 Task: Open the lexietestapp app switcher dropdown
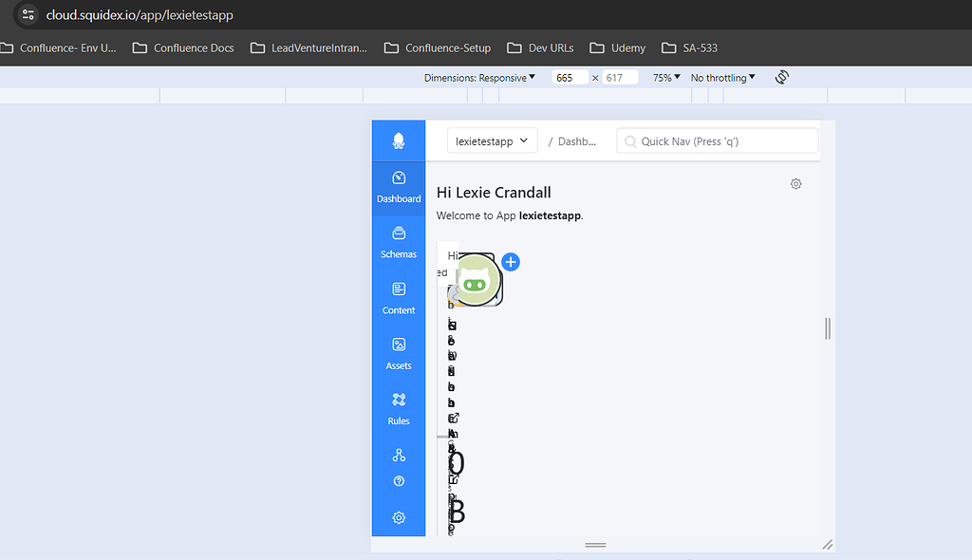coord(492,140)
